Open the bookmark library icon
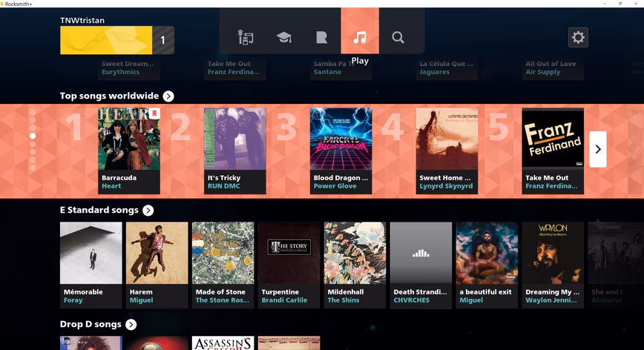This screenshot has width=644, height=350. pos(321,37)
